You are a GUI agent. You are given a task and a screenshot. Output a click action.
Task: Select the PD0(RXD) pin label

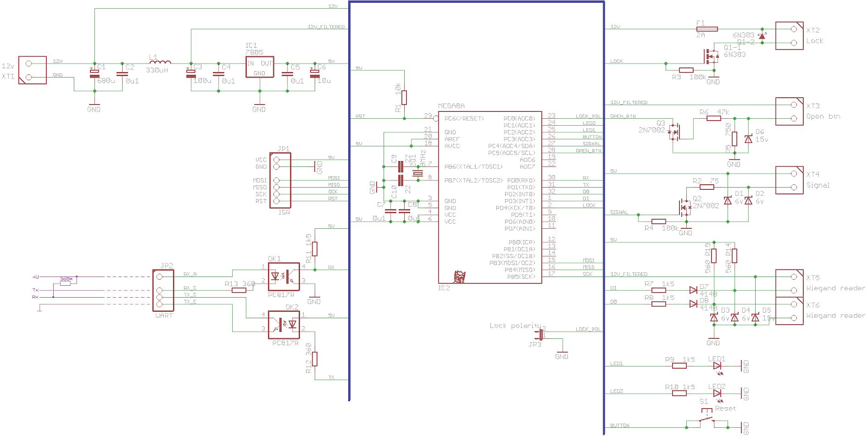point(521,180)
